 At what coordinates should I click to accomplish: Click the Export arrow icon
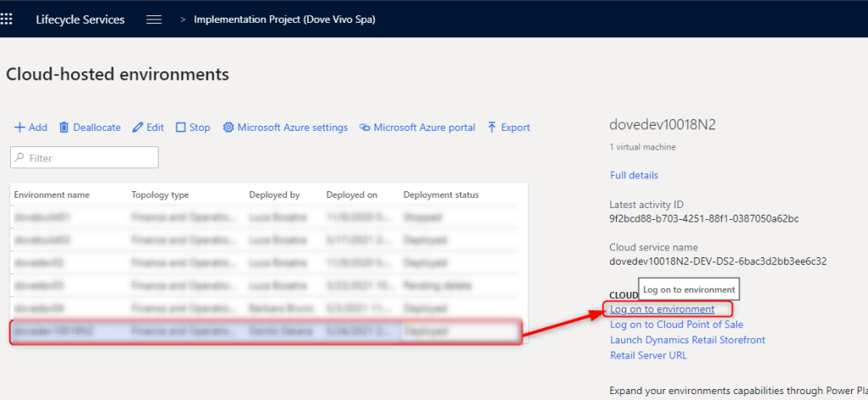(x=492, y=127)
